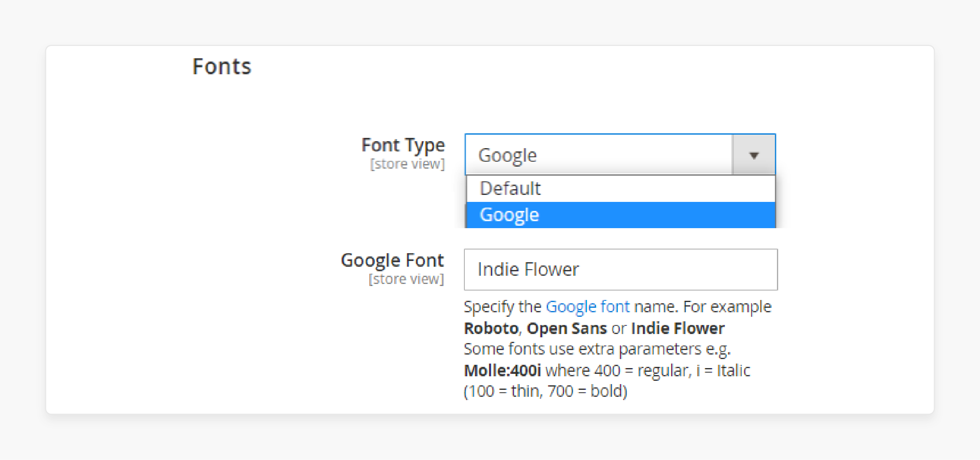Select highlighted Google option in list
Screen dimensions: 980x460
(x=621, y=215)
